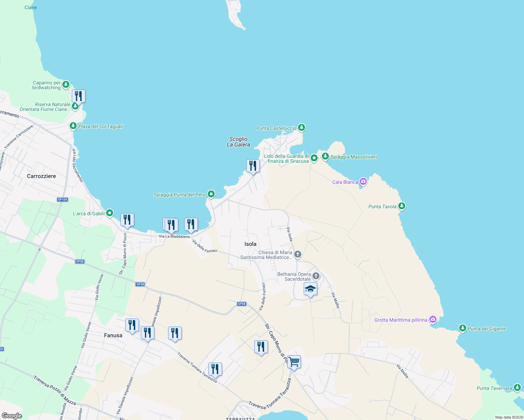Viewport: 524px width, 420px height.
Task: Select the Punta Tavola tree marker
Action: point(401,206)
